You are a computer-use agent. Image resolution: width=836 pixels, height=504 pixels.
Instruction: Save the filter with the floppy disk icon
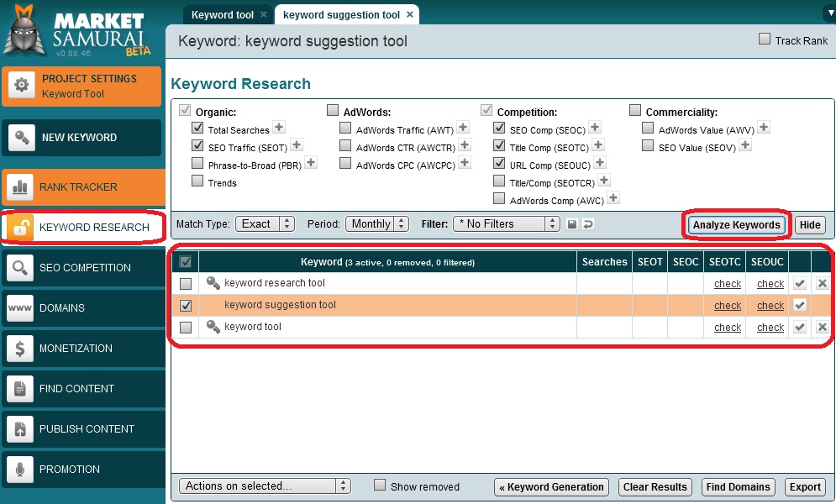[x=571, y=224]
